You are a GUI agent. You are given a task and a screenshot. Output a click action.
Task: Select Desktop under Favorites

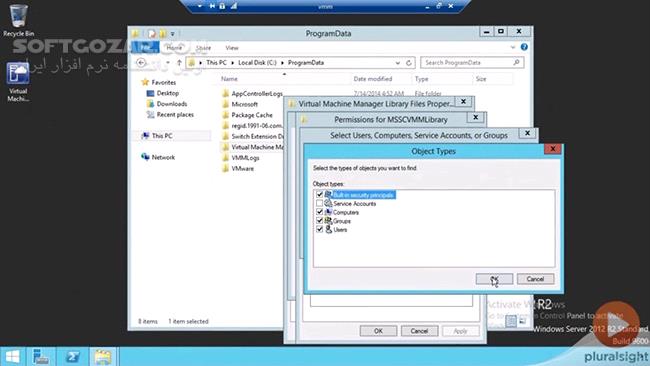(167, 93)
